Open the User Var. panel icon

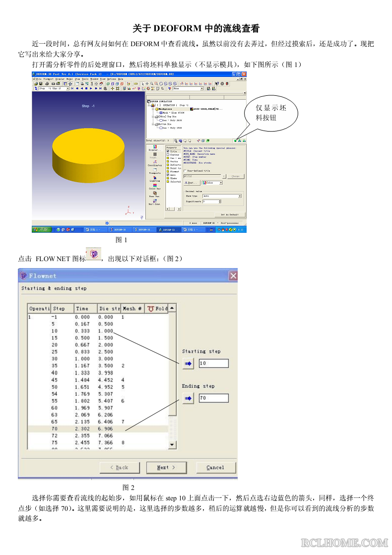click(x=155, y=194)
